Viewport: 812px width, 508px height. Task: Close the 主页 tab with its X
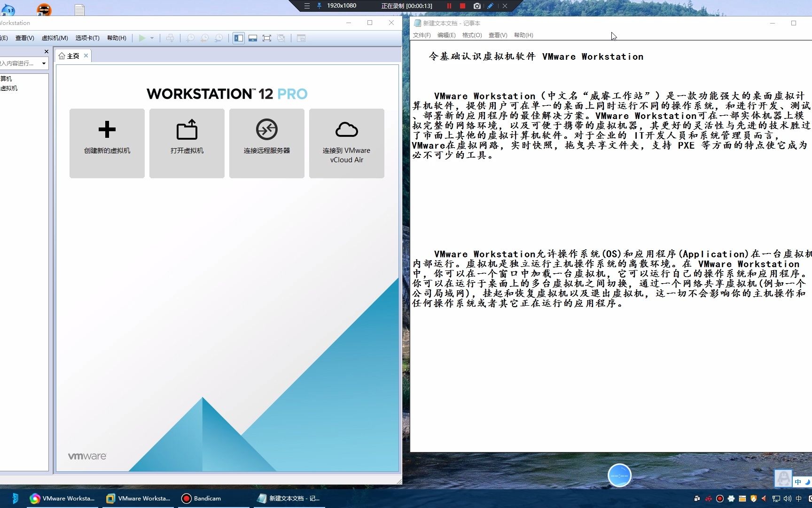[x=86, y=56]
